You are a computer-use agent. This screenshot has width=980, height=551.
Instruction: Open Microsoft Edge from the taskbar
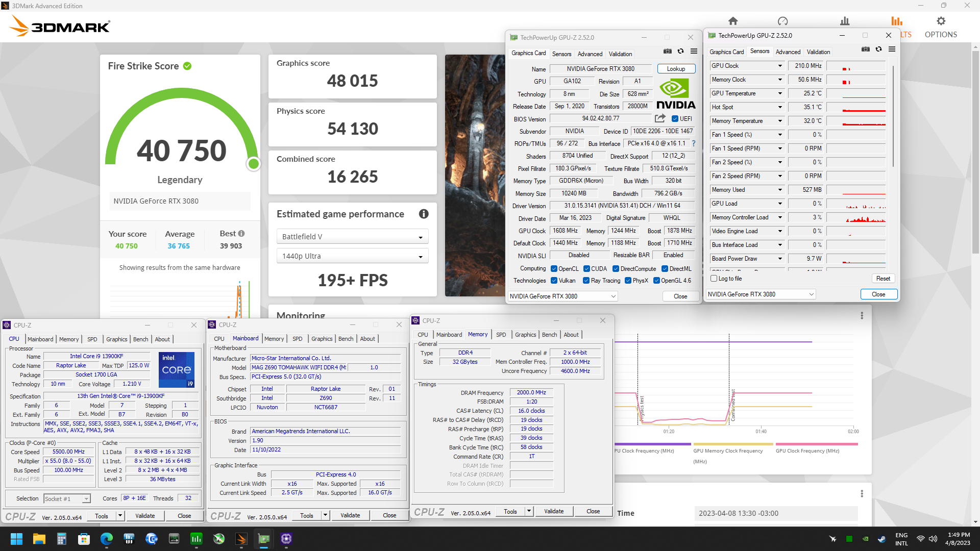(x=107, y=539)
